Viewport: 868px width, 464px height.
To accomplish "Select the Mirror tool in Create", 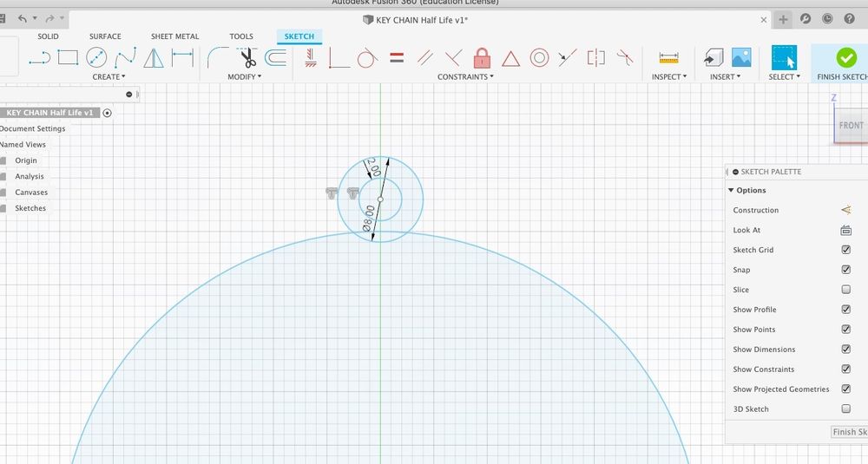I will tap(154, 57).
